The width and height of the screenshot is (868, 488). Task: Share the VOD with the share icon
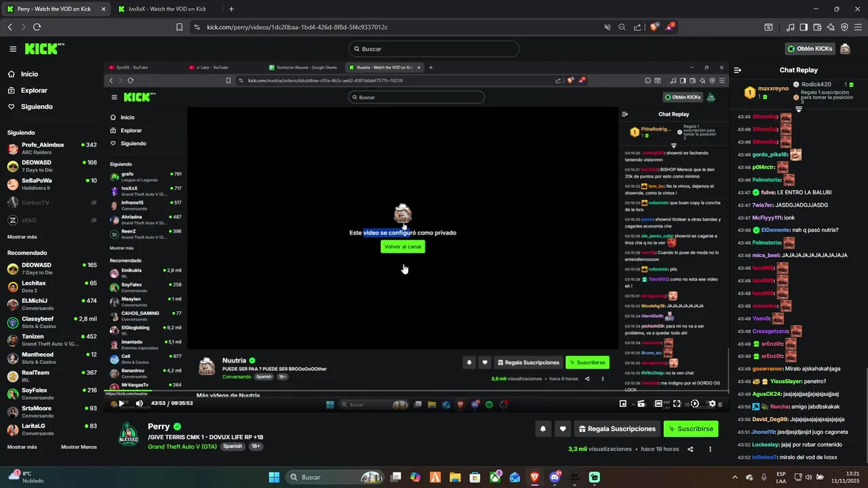[690, 449]
